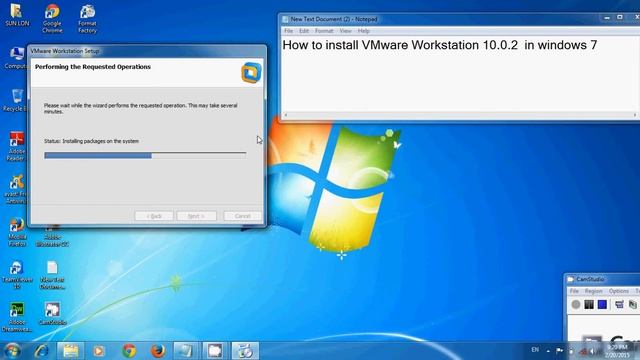Launch TeamViewer 10 desktop shortcut
640x360 pixels.
point(17,275)
